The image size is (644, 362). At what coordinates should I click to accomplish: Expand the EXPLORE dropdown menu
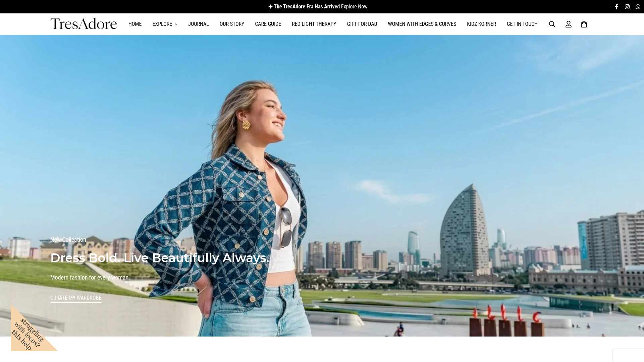click(165, 24)
